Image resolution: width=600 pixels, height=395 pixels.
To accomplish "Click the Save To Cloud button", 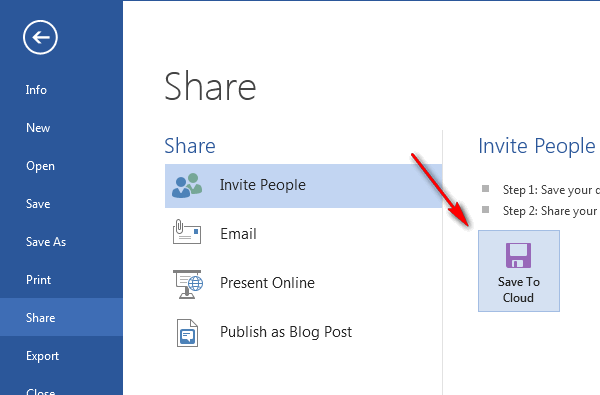I will coord(518,271).
